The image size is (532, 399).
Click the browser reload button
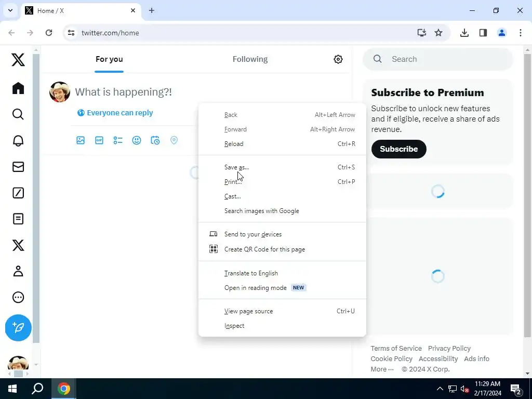pos(49,33)
